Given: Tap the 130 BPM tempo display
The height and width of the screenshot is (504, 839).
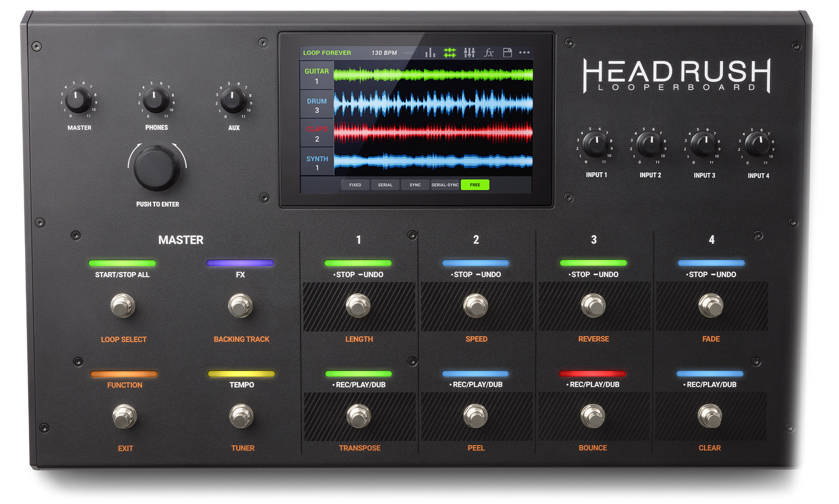Looking at the screenshot, I should (384, 53).
